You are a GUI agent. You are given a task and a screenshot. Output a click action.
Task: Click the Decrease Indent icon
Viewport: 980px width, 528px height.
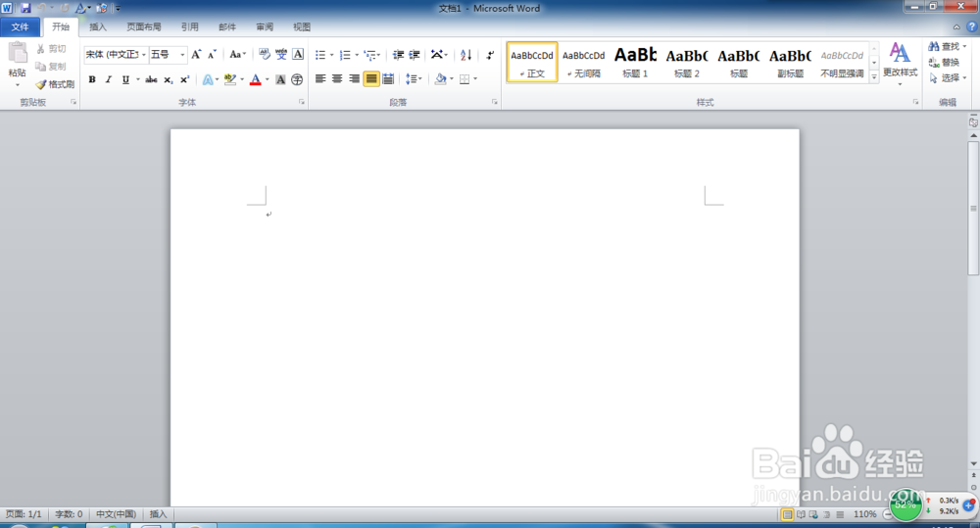(398, 55)
